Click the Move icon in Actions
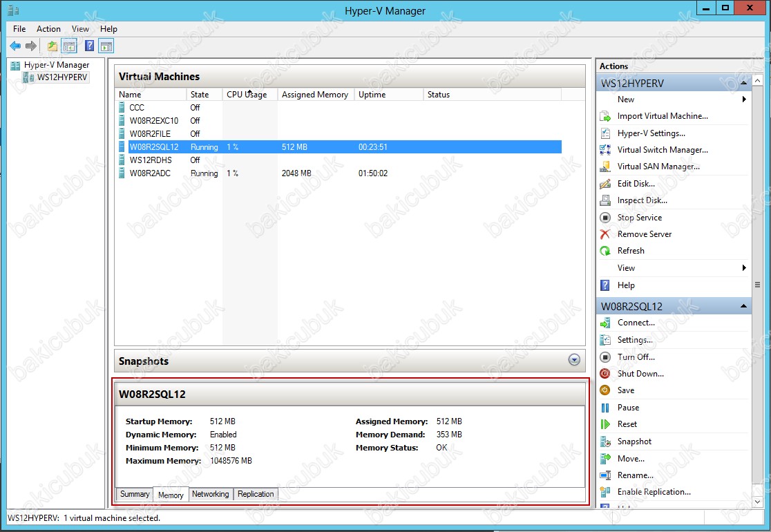This screenshot has height=532, width=771. pos(605,459)
